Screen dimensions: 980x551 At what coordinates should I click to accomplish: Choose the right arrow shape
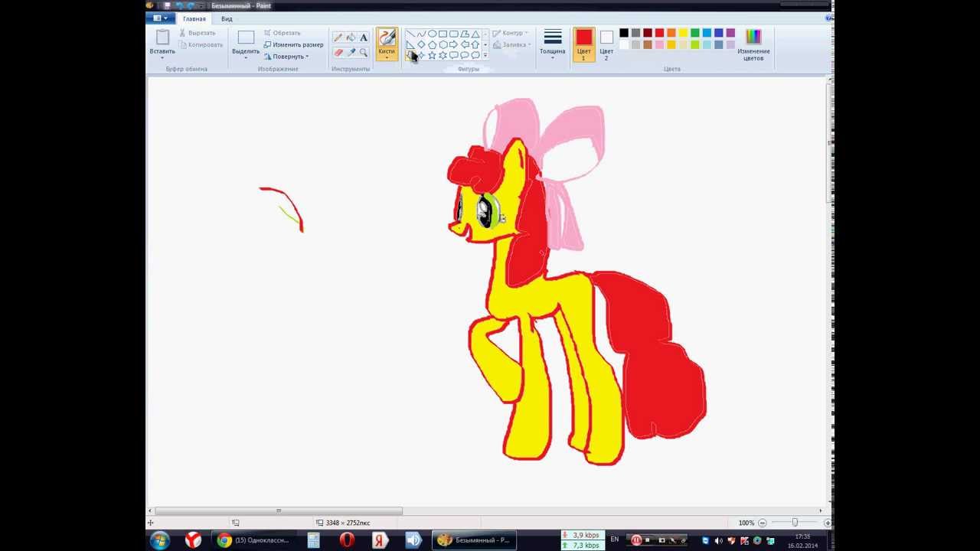(x=453, y=44)
